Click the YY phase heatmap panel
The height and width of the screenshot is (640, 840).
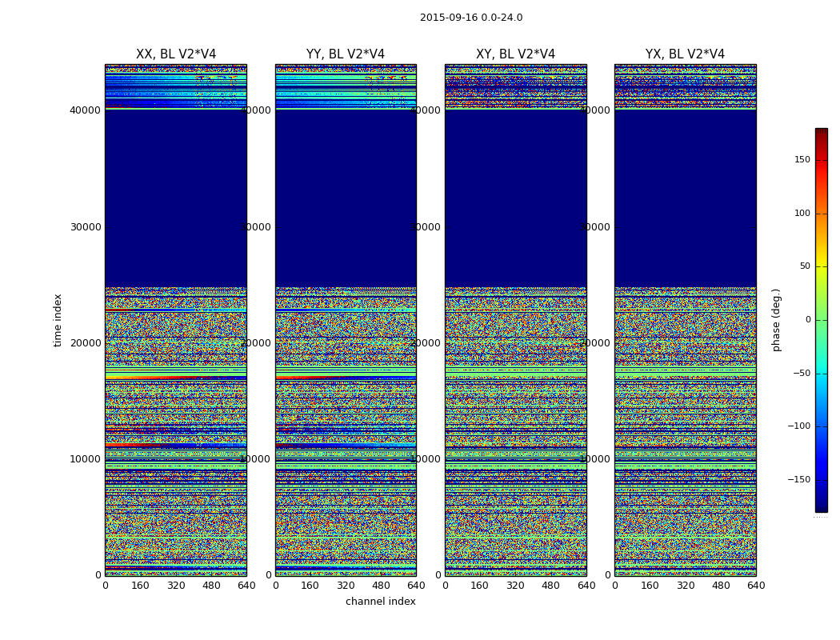346,320
